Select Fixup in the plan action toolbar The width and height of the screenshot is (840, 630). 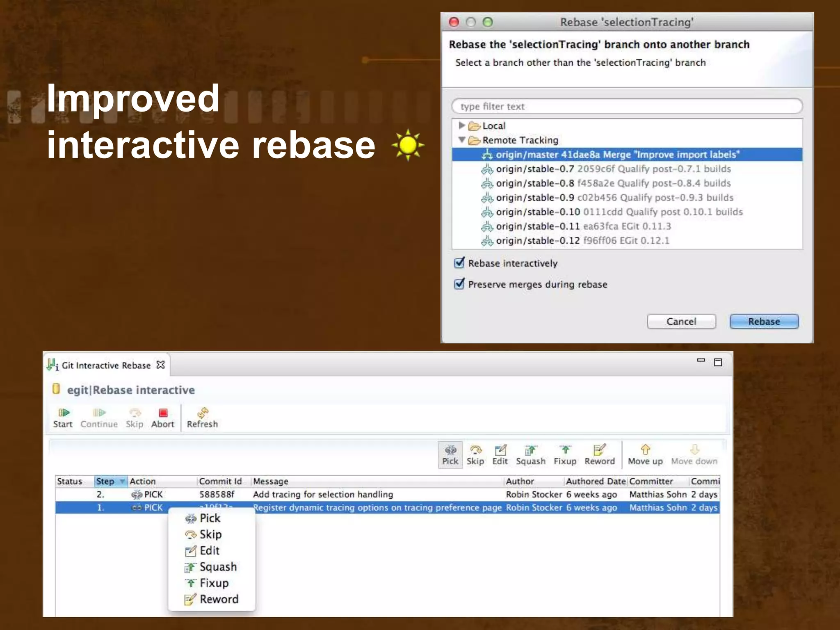tap(565, 455)
